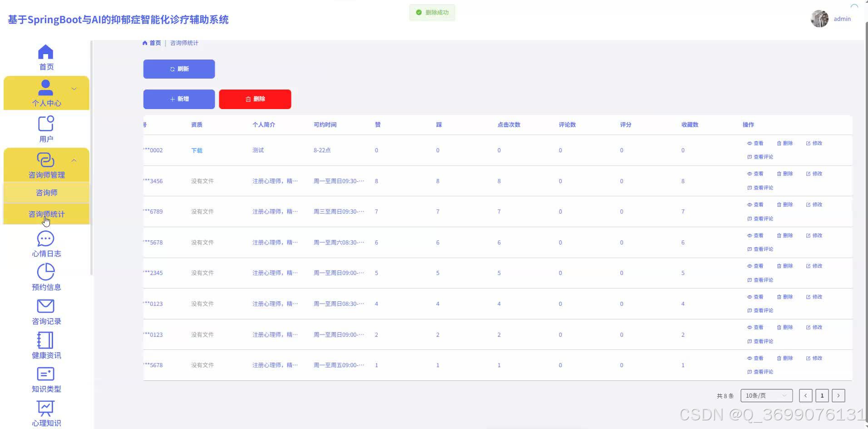Expand the 个人中心 chevron
868x429 pixels.
coord(74,89)
